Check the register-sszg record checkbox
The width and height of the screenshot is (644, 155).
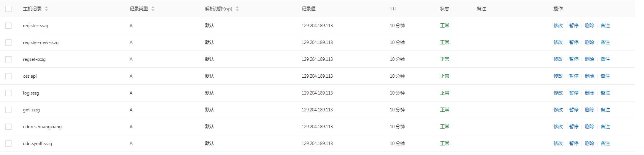tap(8, 26)
